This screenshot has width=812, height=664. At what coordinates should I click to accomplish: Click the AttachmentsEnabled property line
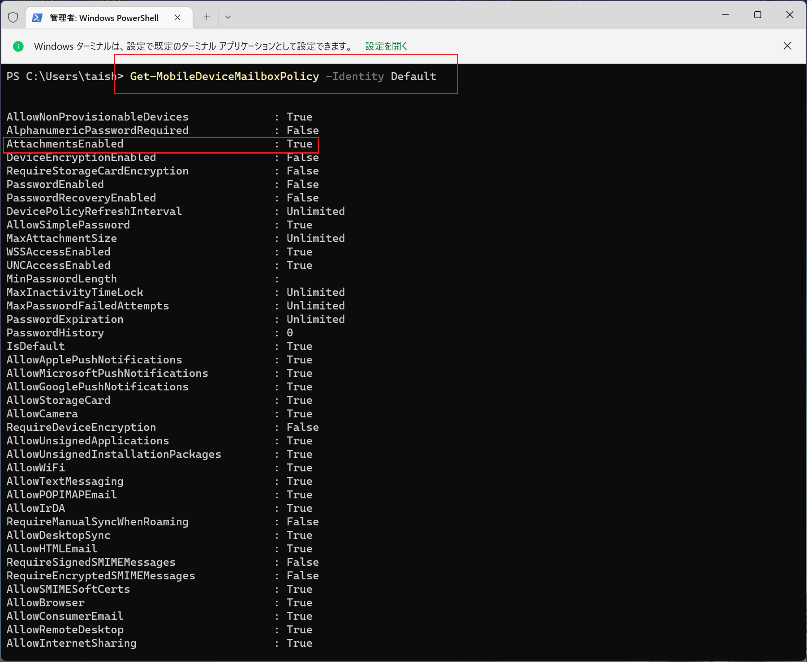pos(160,144)
